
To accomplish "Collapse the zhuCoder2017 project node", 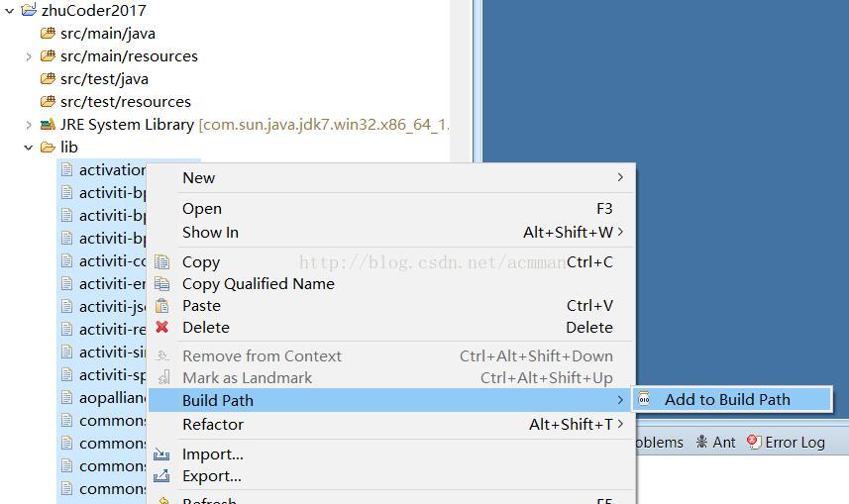I will point(10,10).
